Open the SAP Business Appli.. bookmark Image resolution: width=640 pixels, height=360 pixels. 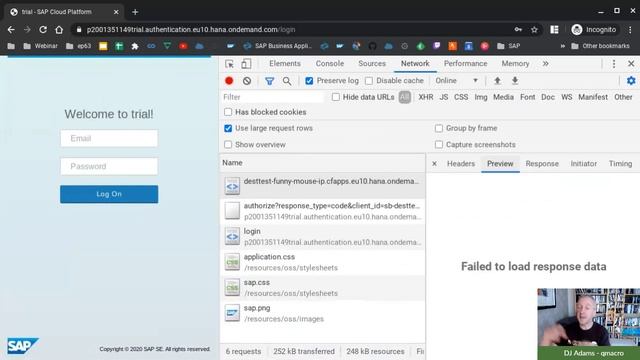278,46
